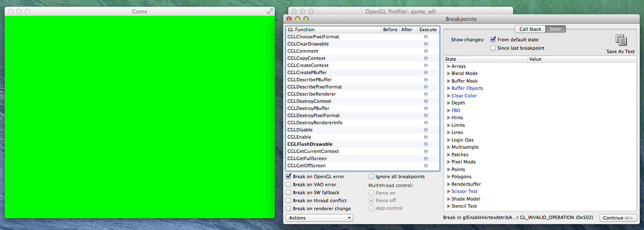
Task: Click execute dot for CGLChoosePixelFormat
Action: click(x=426, y=37)
